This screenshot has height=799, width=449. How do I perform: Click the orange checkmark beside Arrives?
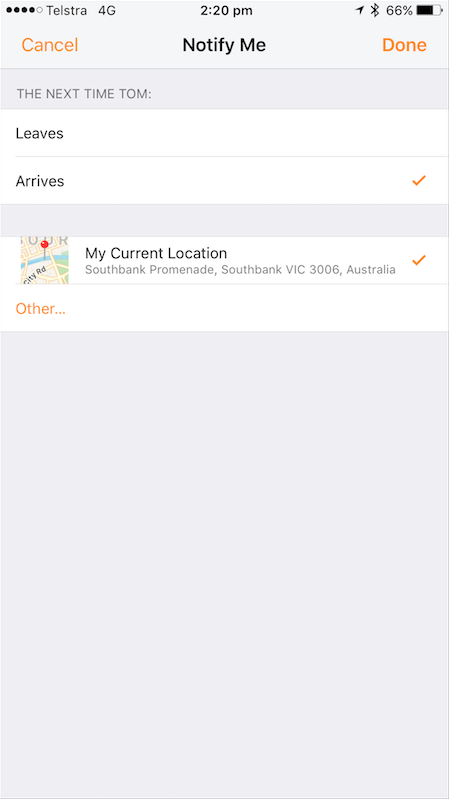click(419, 180)
